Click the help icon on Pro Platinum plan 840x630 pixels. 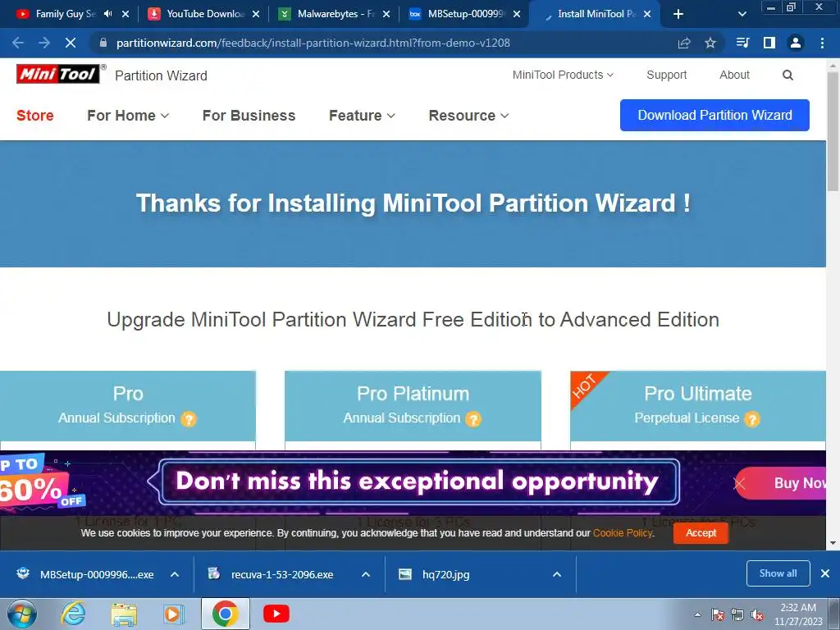click(473, 419)
